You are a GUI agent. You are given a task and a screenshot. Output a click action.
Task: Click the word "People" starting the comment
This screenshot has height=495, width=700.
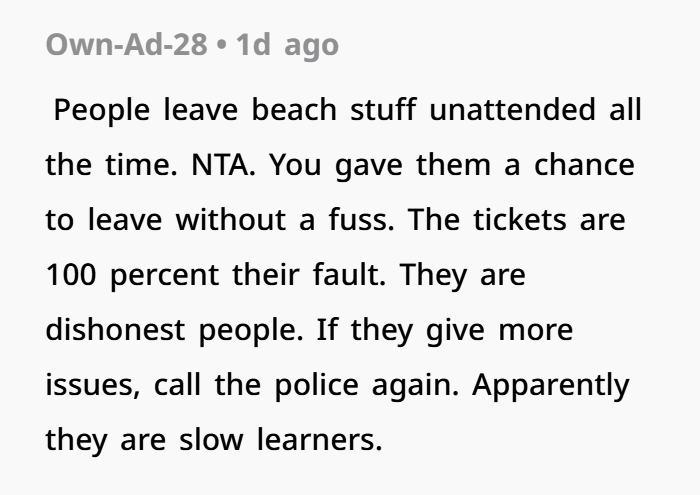coord(101,110)
